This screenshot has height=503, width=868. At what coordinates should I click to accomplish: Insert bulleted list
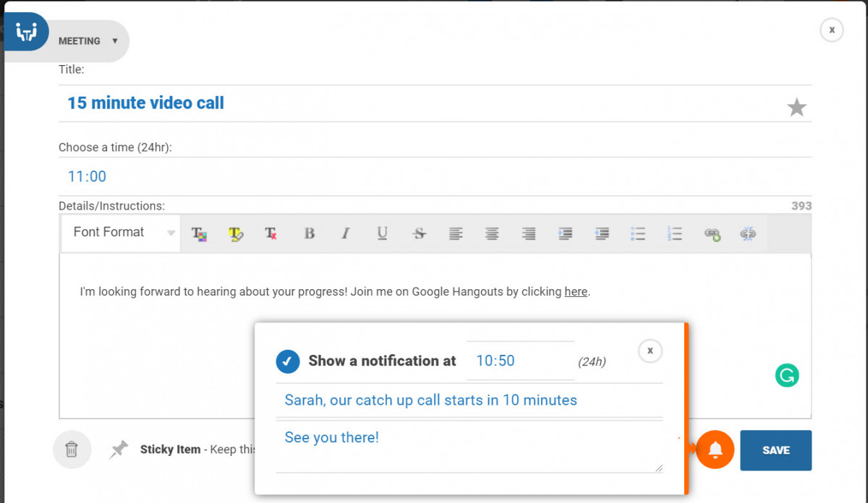tap(638, 233)
